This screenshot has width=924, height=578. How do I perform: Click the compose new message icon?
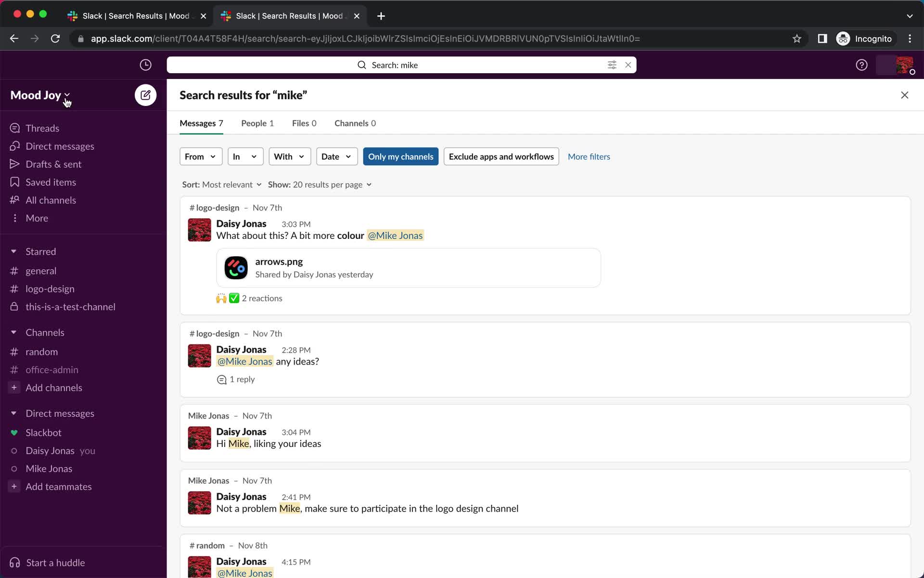pyautogui.click(x=146, y=95)
